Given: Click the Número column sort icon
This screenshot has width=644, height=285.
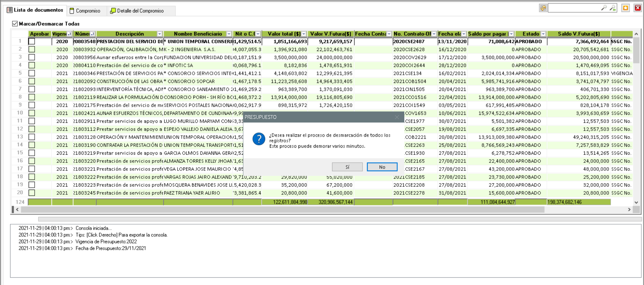Looking at the screenshot, I should [x=92, y=34].
